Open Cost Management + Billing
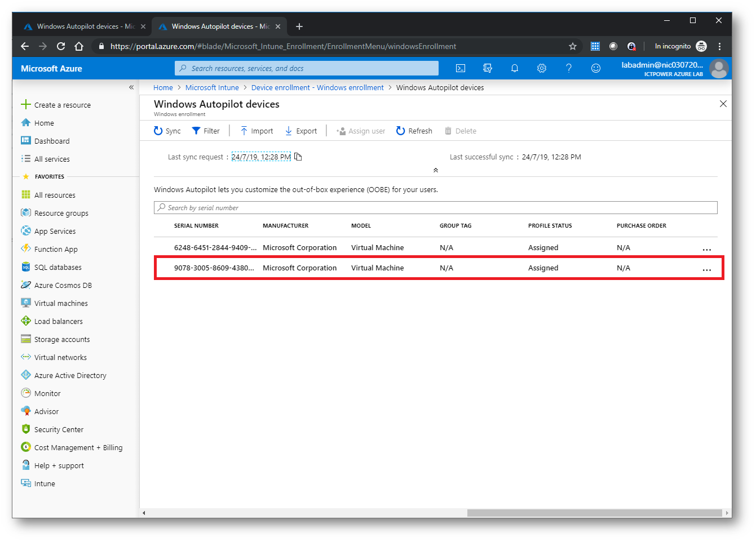Screen dimensions: 756x542 (72, 447)
